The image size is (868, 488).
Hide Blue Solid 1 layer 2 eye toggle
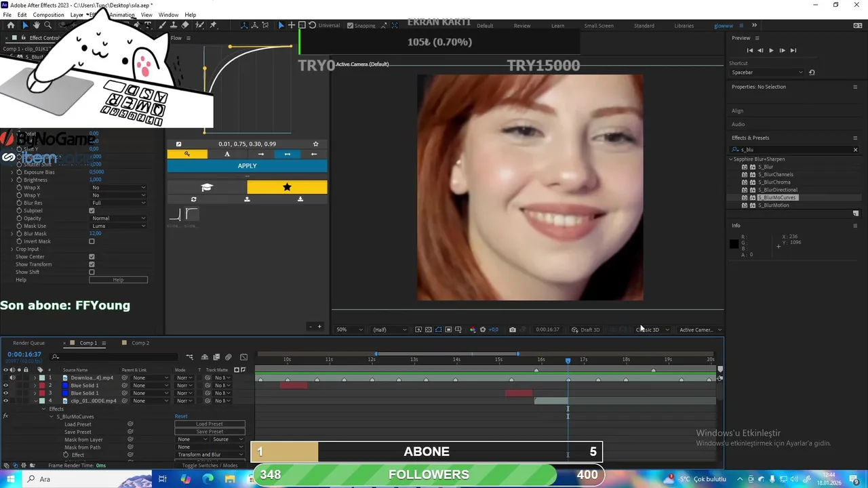[x=5, y=386]
